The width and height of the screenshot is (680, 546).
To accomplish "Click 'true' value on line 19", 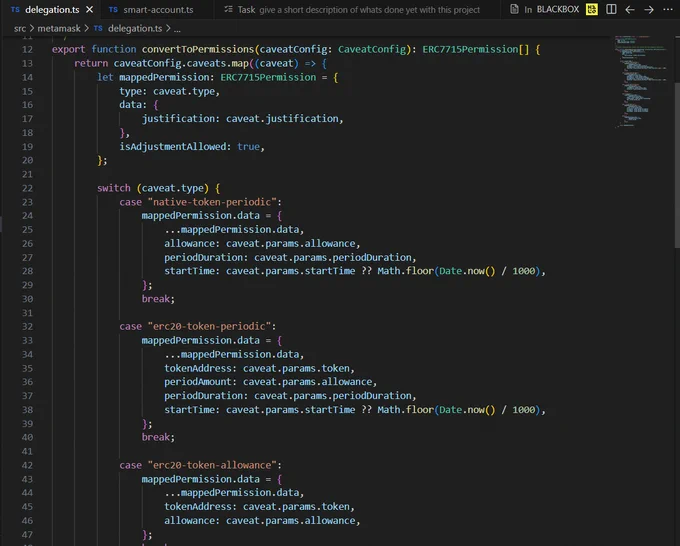I will click(x=248, y=147).
